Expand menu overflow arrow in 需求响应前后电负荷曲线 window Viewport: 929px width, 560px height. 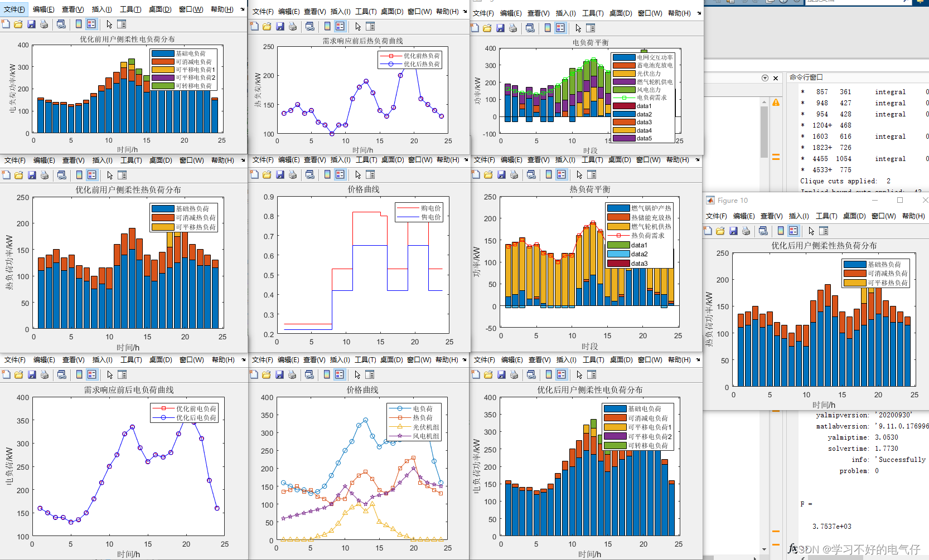click(243, 360)
